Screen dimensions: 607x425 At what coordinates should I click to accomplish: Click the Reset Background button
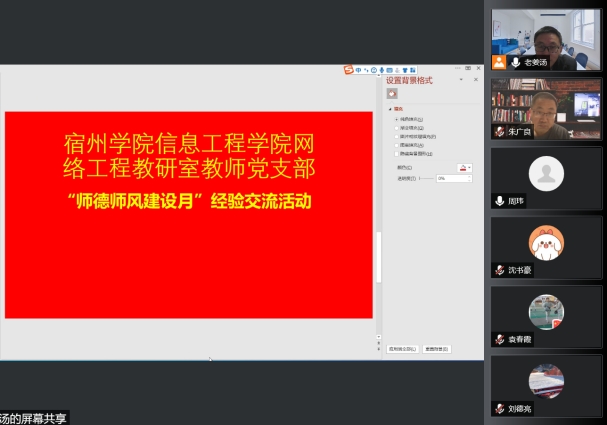(437, 349)
